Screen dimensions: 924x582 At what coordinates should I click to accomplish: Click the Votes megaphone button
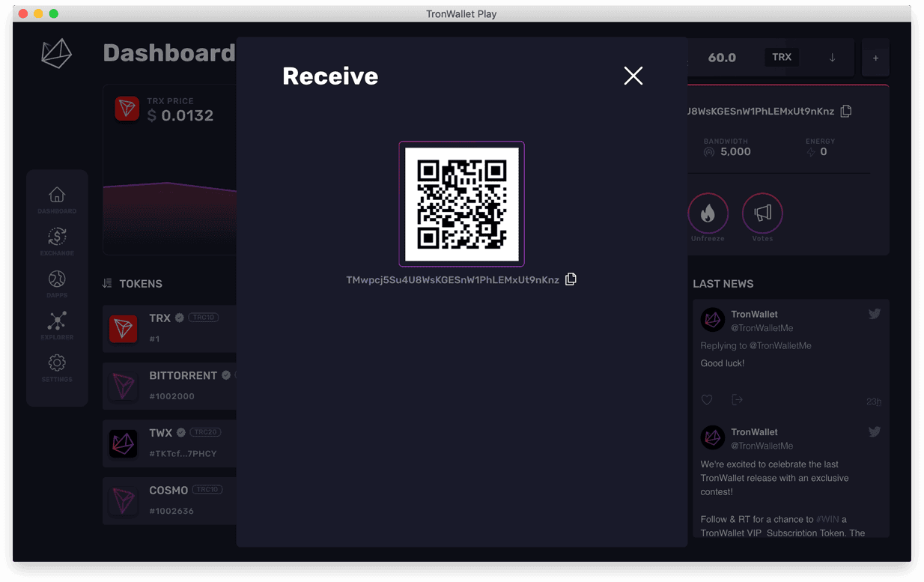[x=762, y=213]
